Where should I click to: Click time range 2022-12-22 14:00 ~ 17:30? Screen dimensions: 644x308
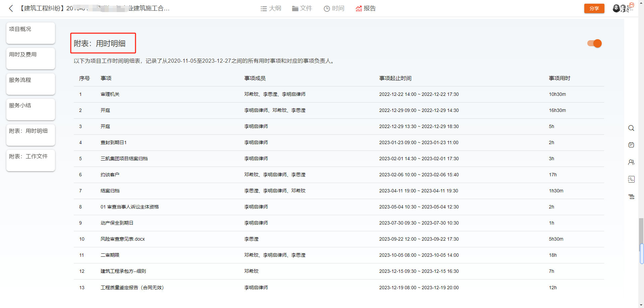(419, 95)
